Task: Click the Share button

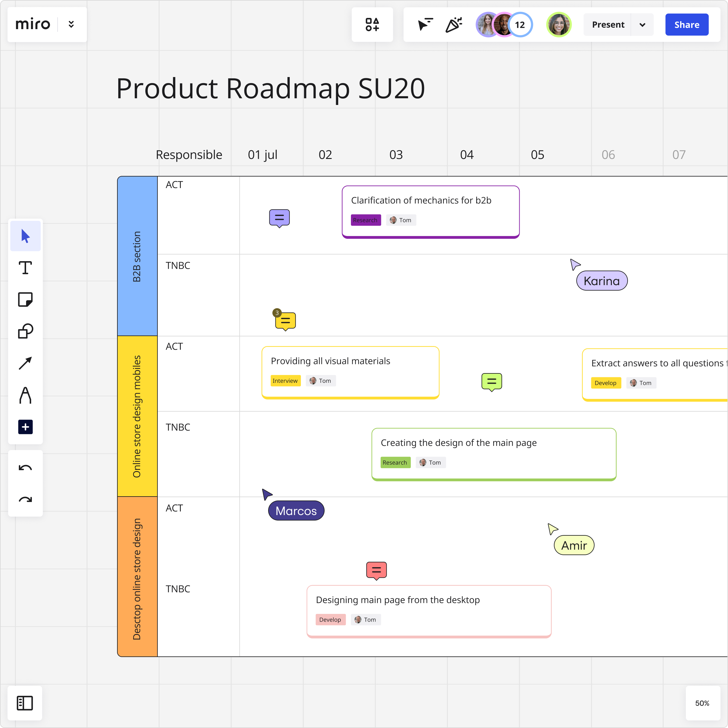Action: pos(686,25)
